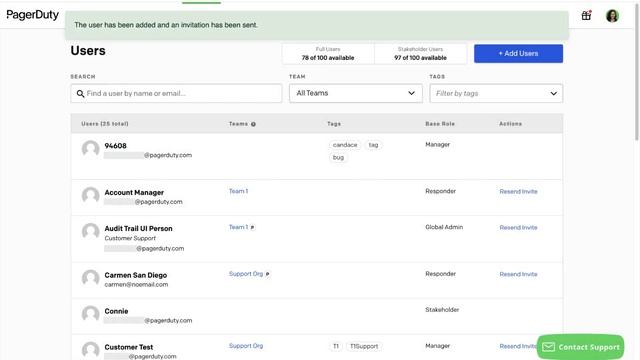Click Customer Support title text
The image size is (640, 360).
(130, 238)
